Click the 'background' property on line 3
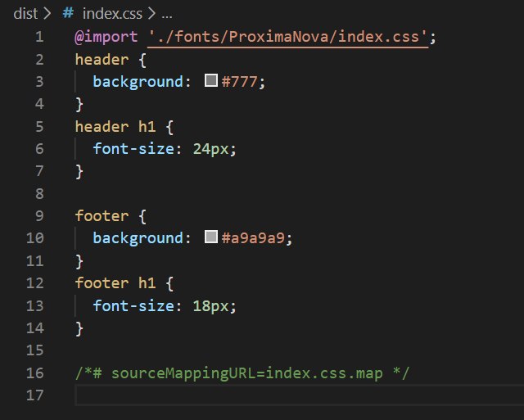This screenshot has width=524, height=420. (138, 82)
